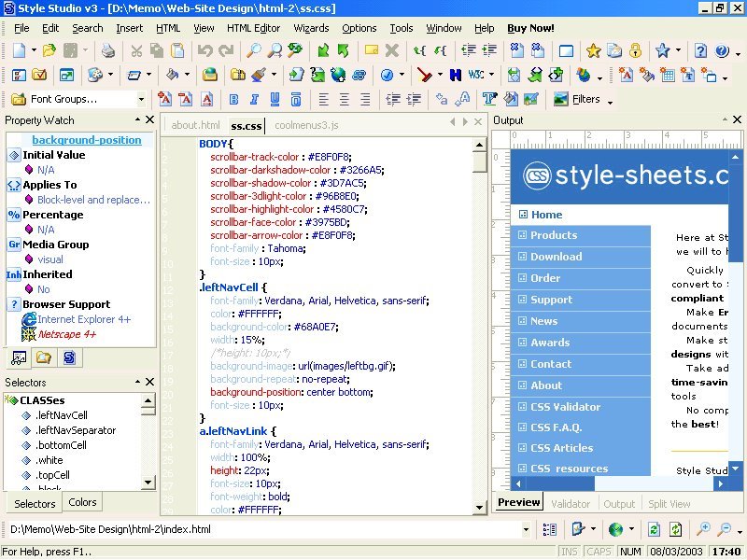Open the file path dropdown at bottom
This screenshot has width=747, height=560.
click(526, 529)
